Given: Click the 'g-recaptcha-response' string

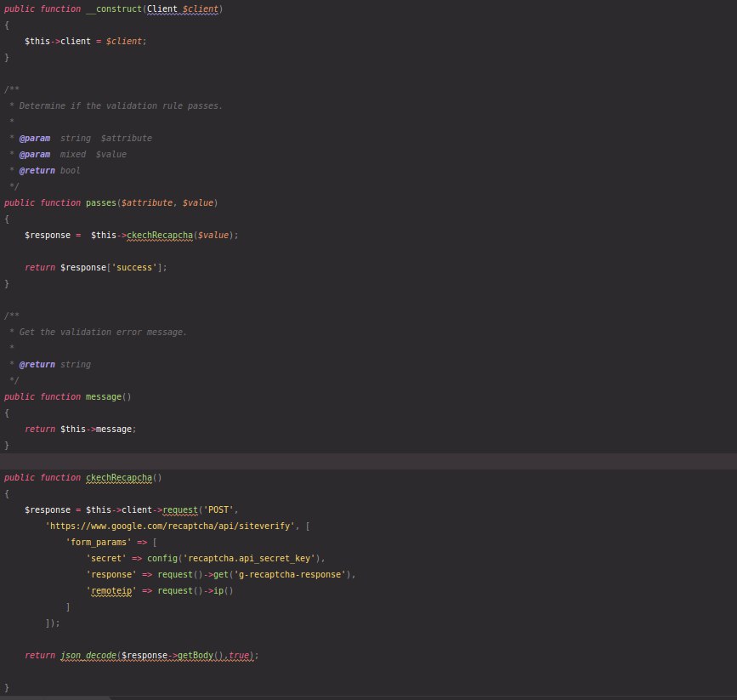Looking at the screenshot, I should pyautogui.click(x=290, y=574).
